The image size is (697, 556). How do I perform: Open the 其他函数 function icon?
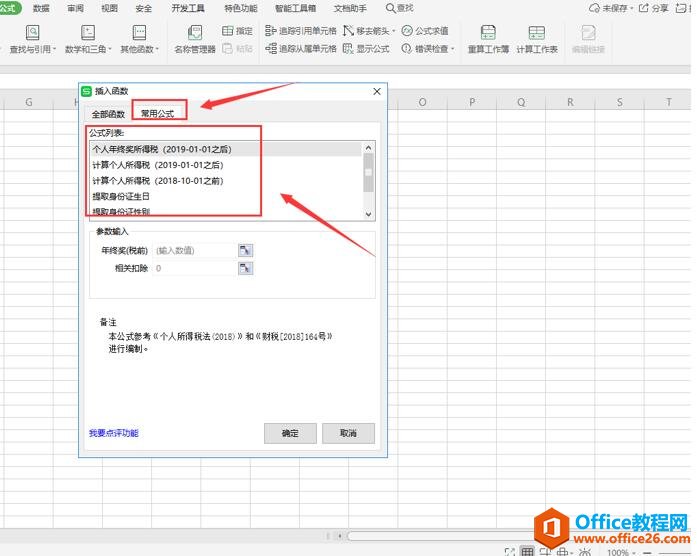click(x=139, y=33)
